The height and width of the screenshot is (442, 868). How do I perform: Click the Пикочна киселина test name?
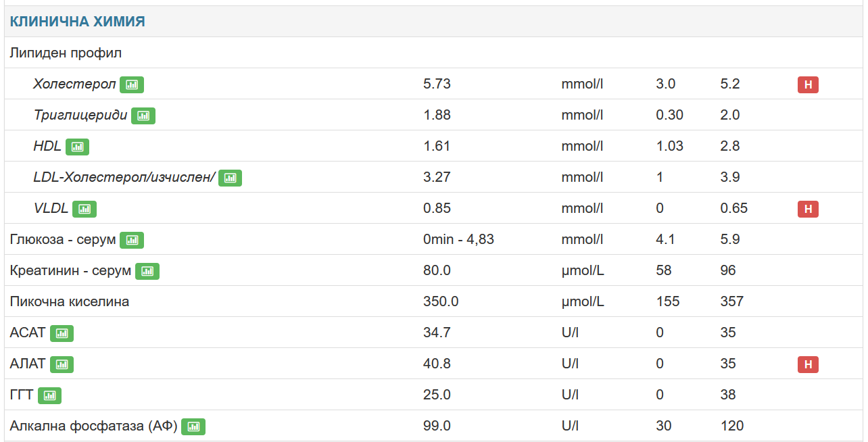[70, 301]
